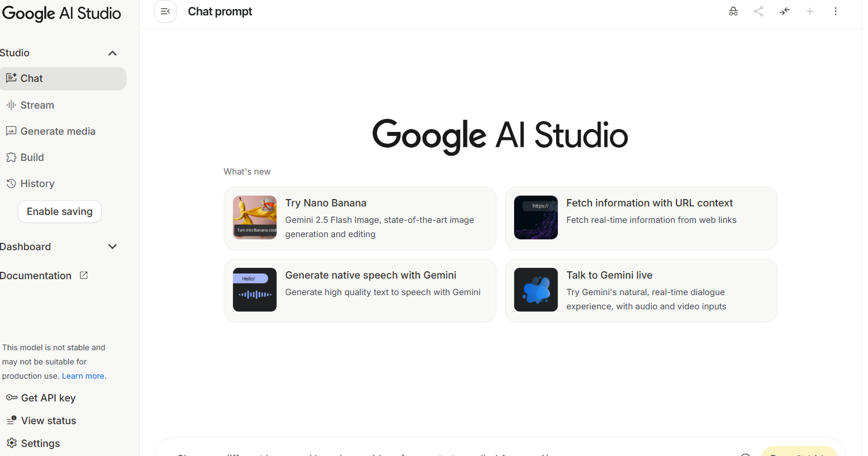This screenshot has width=868, height=456.
Task: Click the plus new chat icon
Action: [x=810, y=11]
